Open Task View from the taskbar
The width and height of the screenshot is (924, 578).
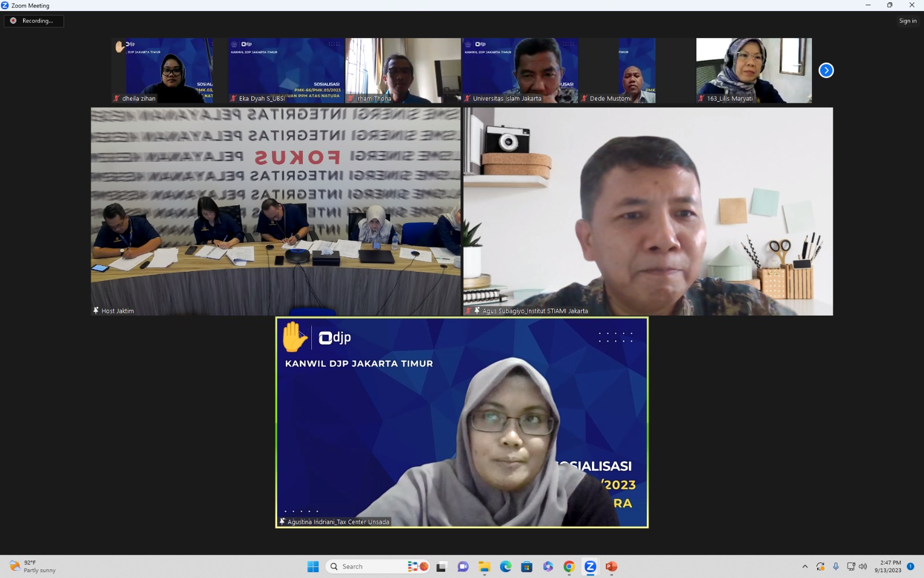[441, 566]
